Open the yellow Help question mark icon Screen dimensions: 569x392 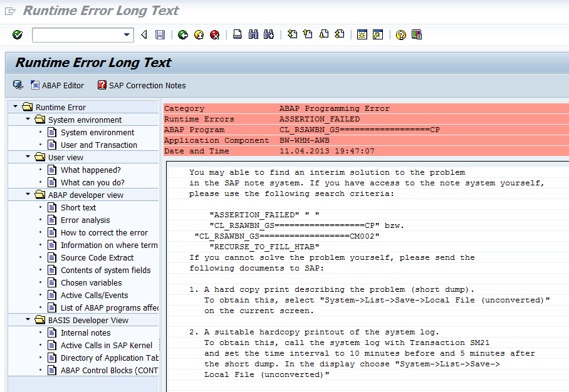tap(400, 35)
